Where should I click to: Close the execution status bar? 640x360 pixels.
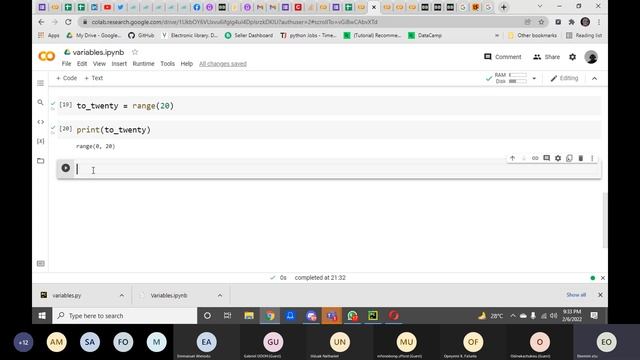click(603, 278)
